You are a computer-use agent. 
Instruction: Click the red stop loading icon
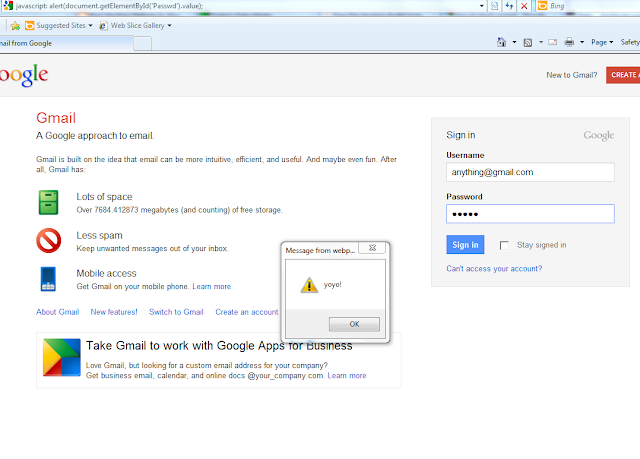524,6
